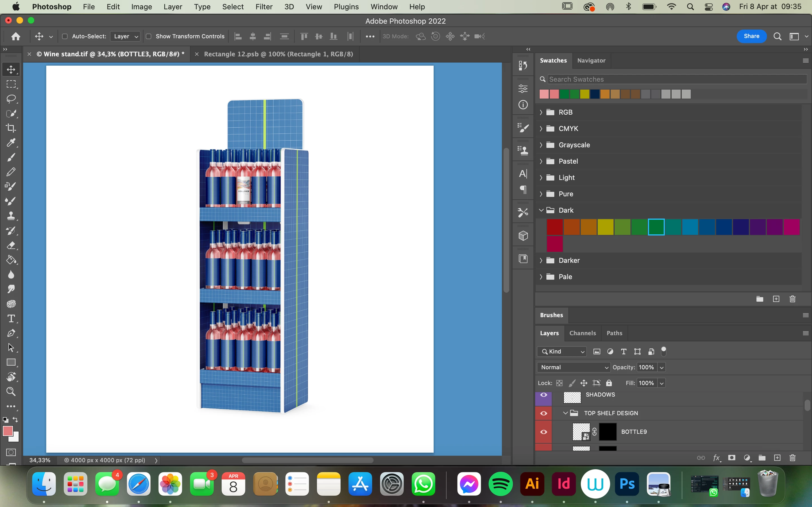Viewport: 812px width, 507px height.
Task: Pick the dark red swatch in Dark group
Action: [x=555, y=227]
